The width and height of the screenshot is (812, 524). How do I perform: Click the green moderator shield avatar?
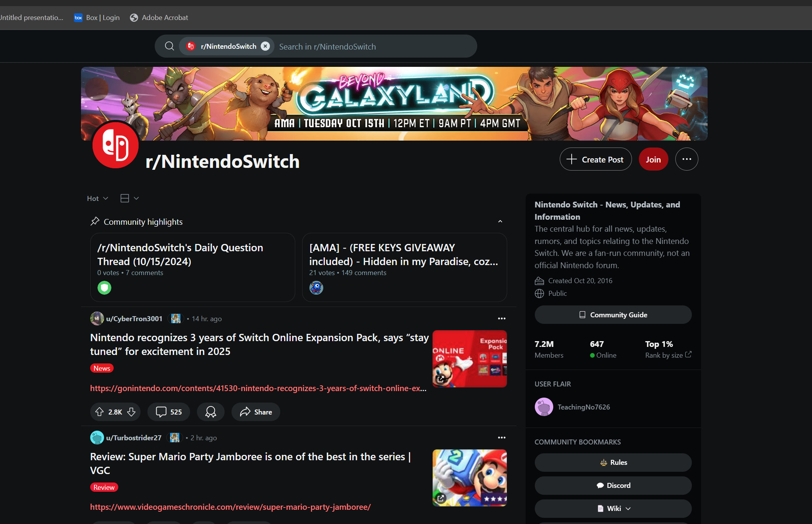coord(104,288)
